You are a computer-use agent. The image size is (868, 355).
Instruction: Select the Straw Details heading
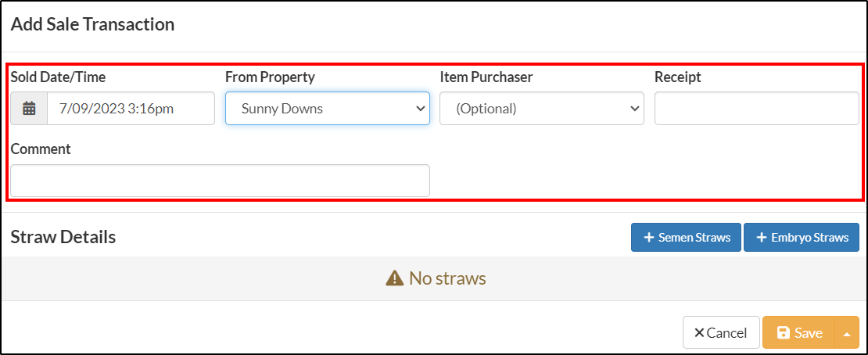[x=63, y=237]
